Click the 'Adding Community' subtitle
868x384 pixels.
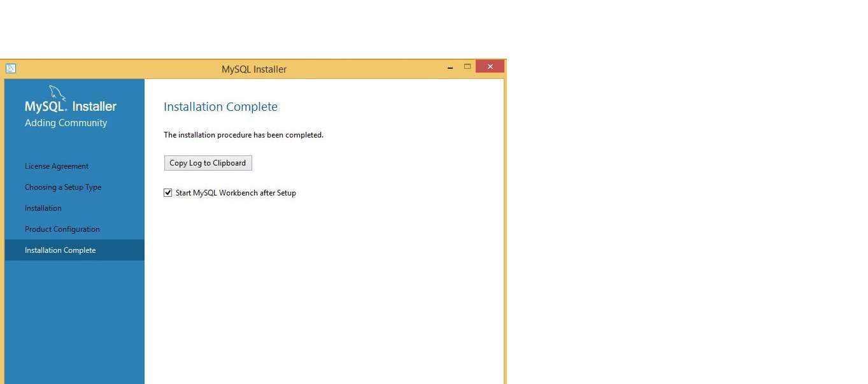tap(66, 123)
